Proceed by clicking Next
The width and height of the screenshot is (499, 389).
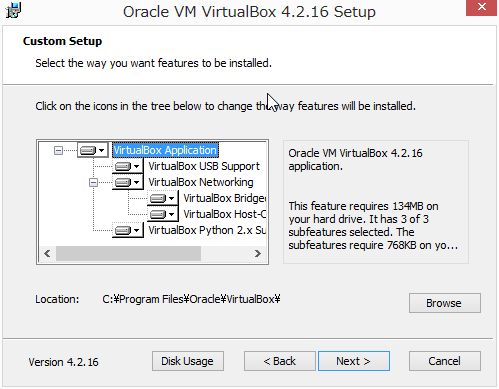click(354, 361)
